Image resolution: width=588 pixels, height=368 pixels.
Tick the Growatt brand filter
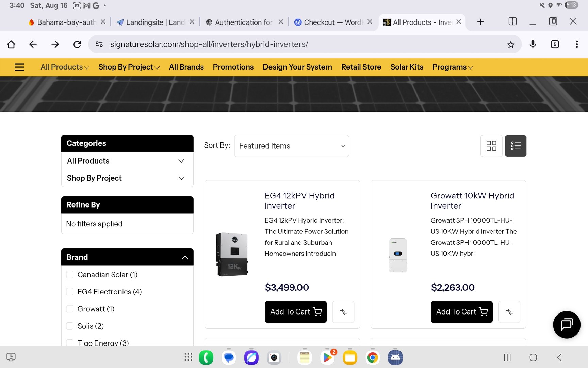tap(70, 309)
